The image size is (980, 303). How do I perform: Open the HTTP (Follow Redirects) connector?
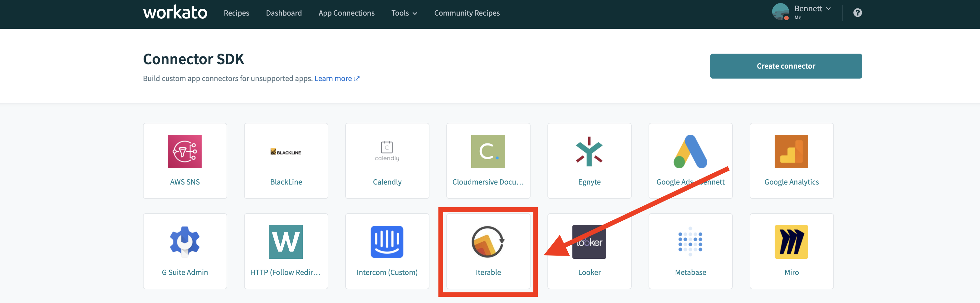(x=286, y=251)
